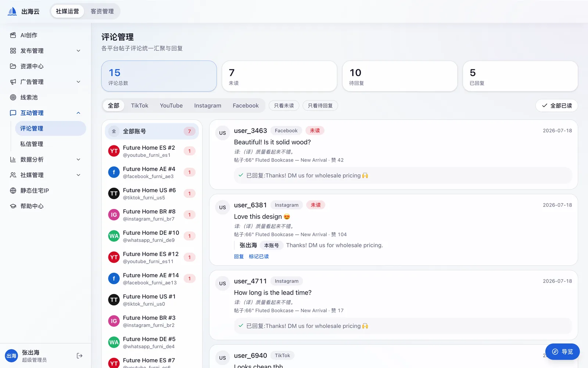Screen dimensions: 588x368
Task: Click the 发布管理 grid icon
Action: pyautogui.click(x=13, y=51)
